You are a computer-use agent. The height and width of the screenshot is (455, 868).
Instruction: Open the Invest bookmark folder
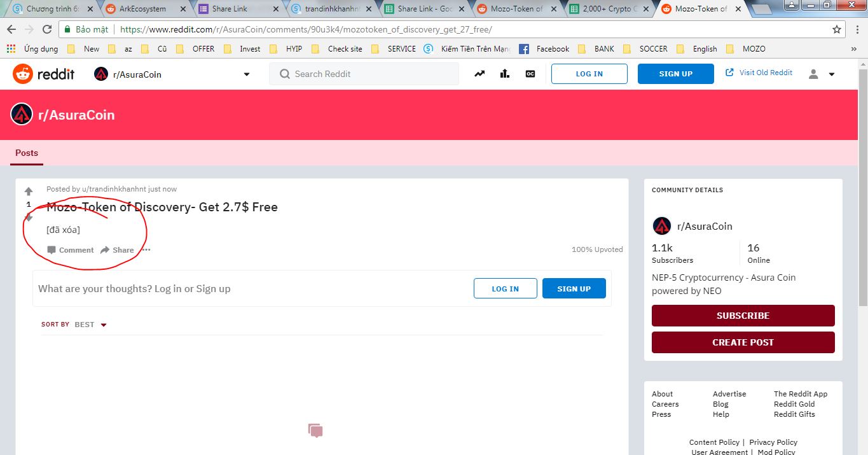click(x=243, y=49)
